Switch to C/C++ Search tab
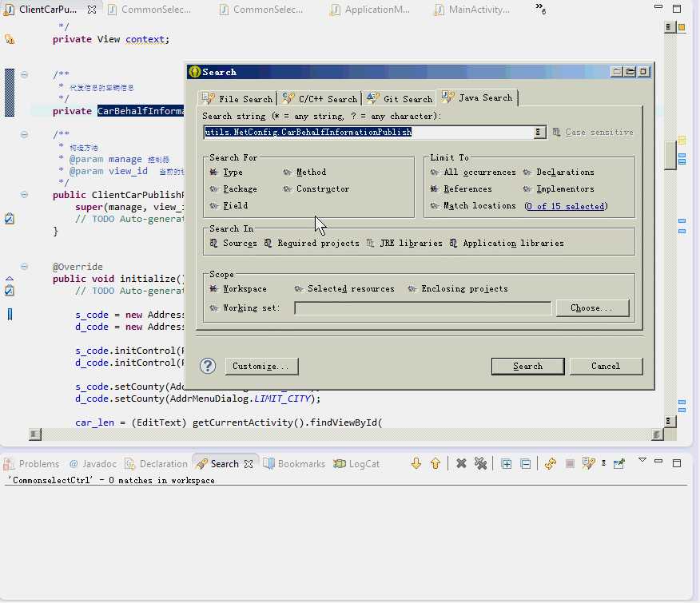This screenshot has height=603, width=700. click(320, 99)
